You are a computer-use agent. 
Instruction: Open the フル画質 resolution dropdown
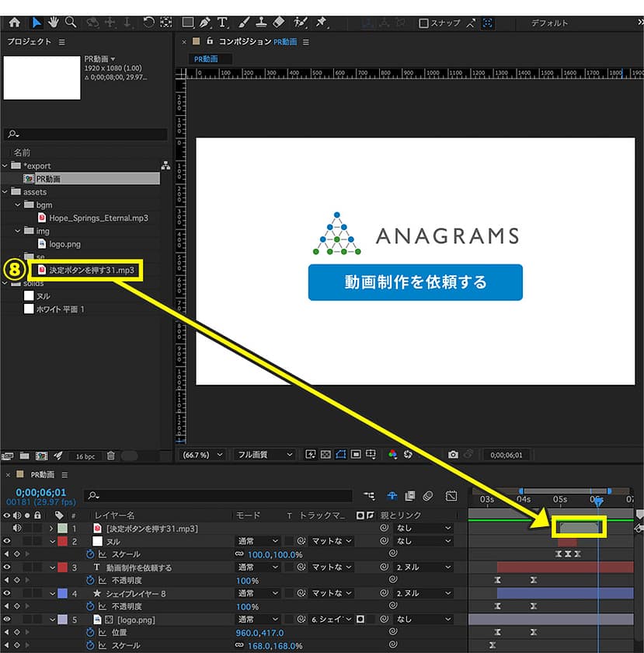pos(265,454)
